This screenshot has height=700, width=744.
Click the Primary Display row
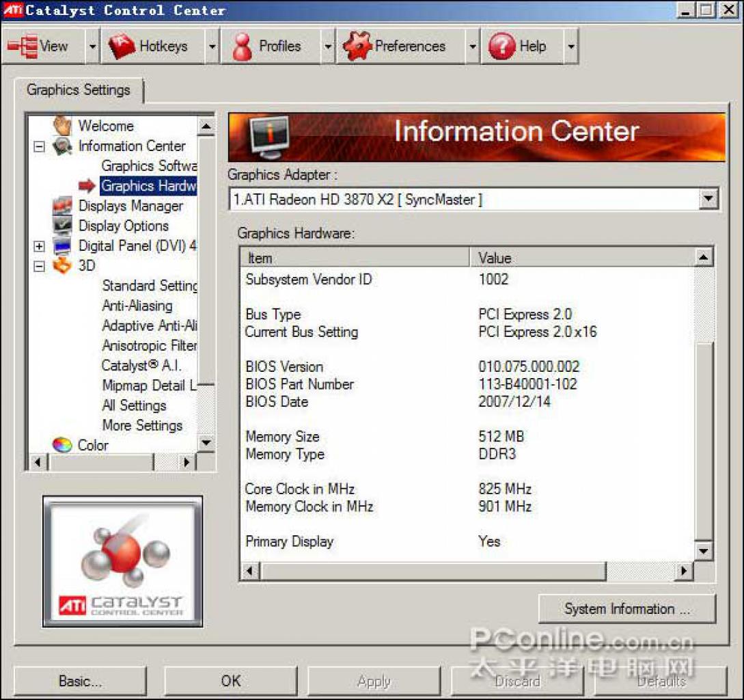pyautogui.click(x=467, y=541)
